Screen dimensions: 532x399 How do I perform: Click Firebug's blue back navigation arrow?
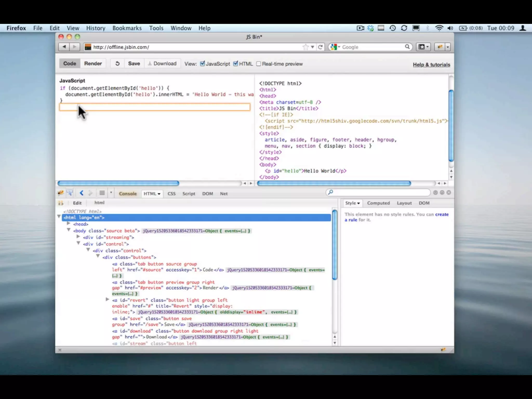tap(82, 193)
